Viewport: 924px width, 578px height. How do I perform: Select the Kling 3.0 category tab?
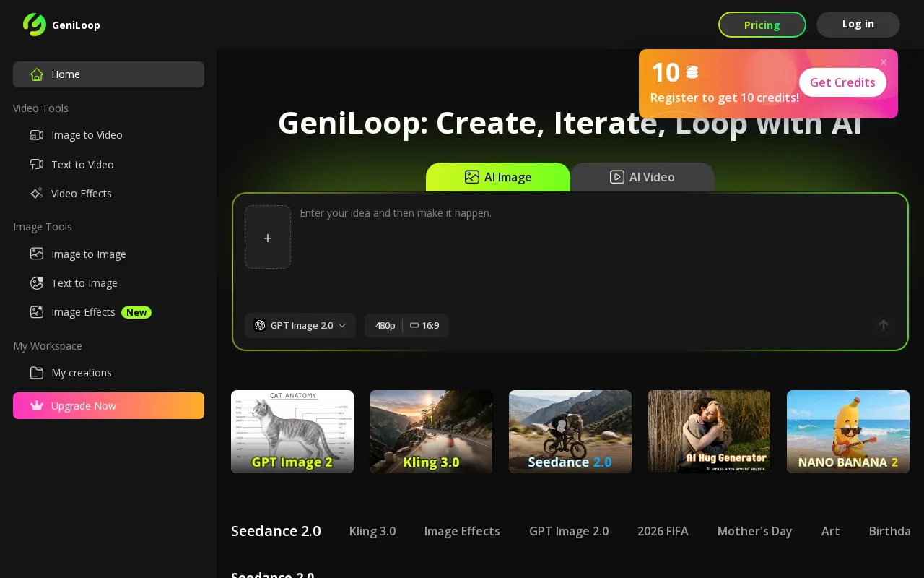point(372,531)
